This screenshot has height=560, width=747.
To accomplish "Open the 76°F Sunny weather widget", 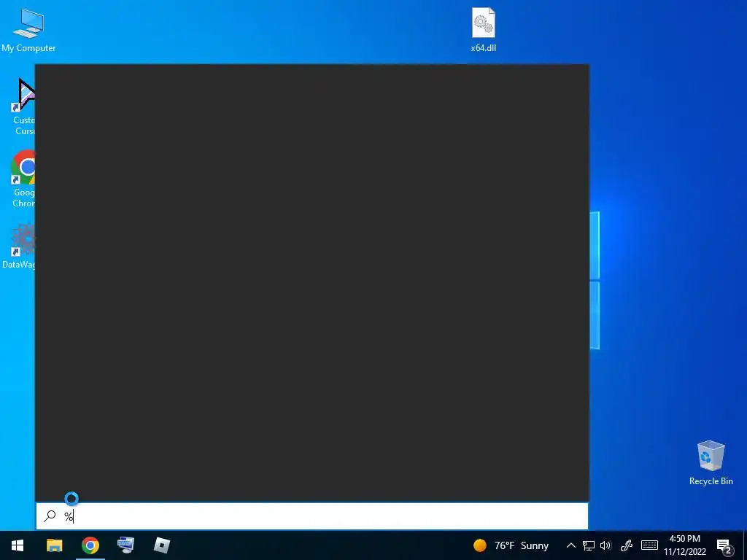I will click(511, 545).
